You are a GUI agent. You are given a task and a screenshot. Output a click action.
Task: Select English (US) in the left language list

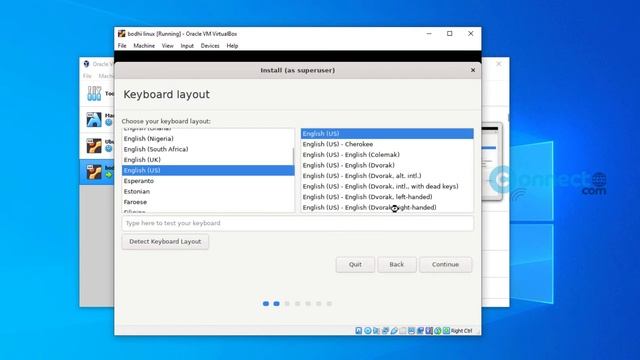[x=208, y=170]
